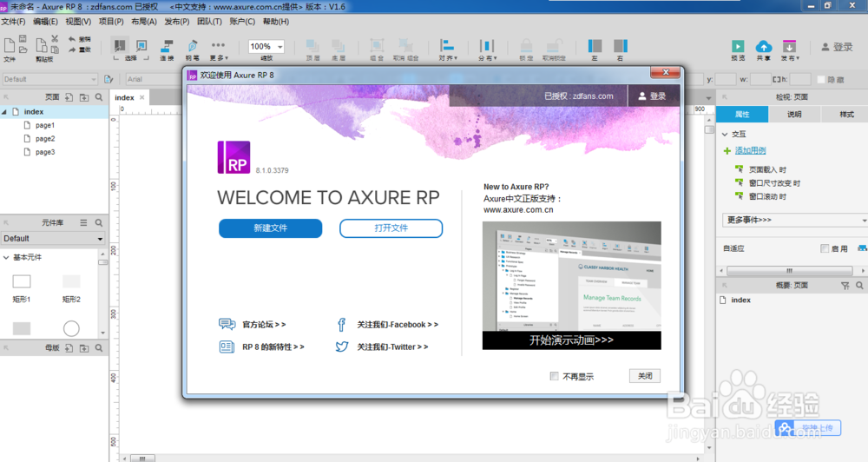Collapse the index page tree node
Viewport: 868px width, 462px height.
[x=4, y=112]
